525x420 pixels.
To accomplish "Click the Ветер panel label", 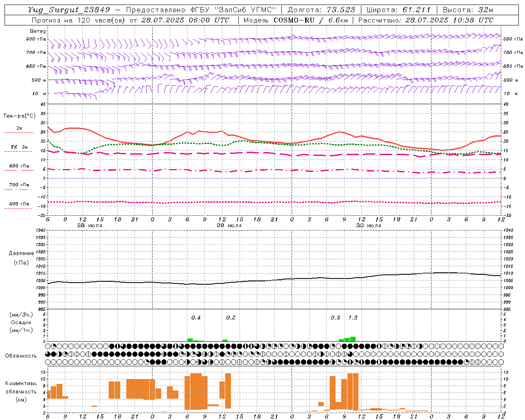I will (38, 31).
